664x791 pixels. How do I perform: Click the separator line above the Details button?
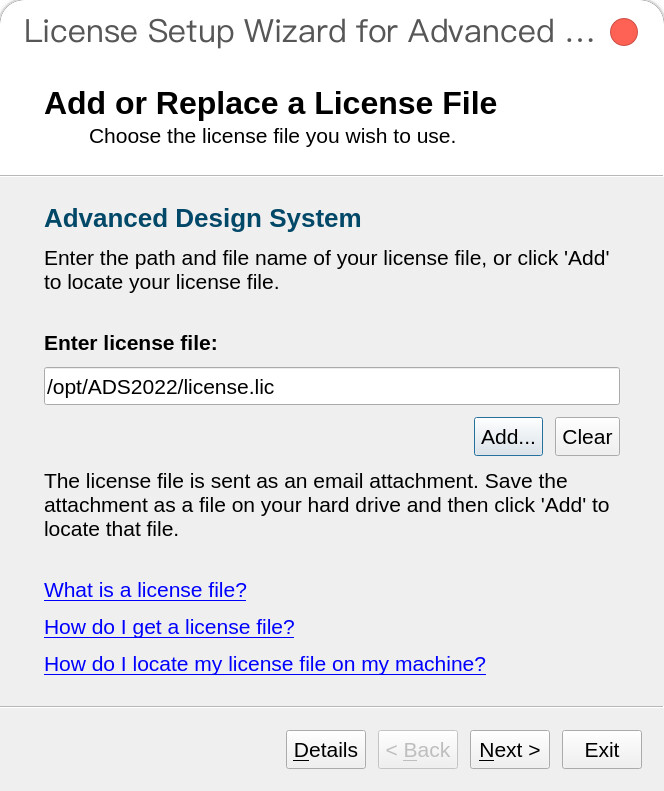pos(331,706)
